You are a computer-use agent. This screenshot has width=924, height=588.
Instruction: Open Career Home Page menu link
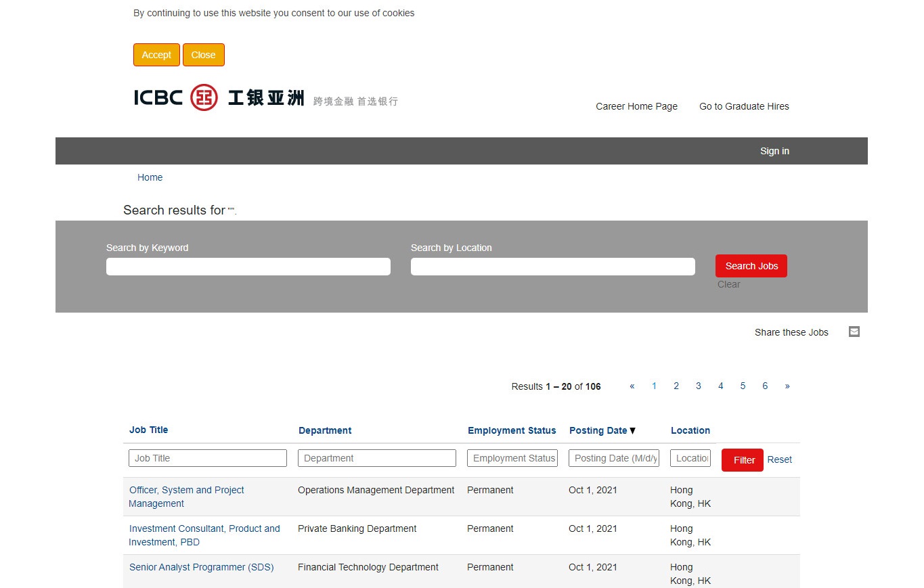tap(636, 106)
